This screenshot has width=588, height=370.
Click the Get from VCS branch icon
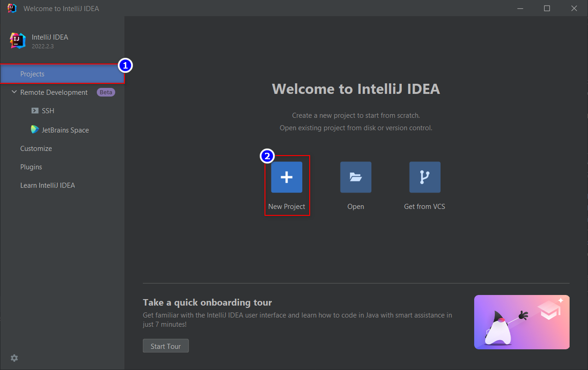click(x=425, y=177)
